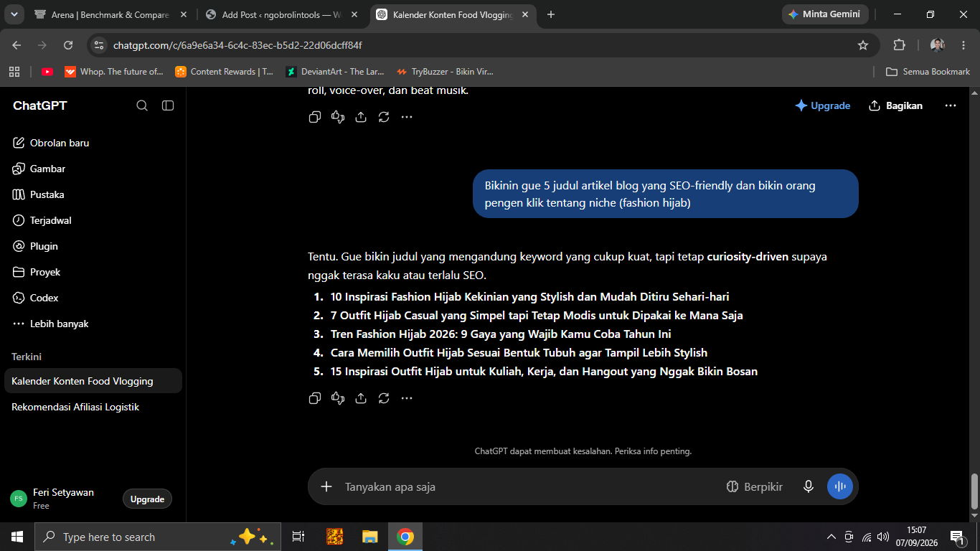Reload the page in Chrome

(x=68, y=45)
